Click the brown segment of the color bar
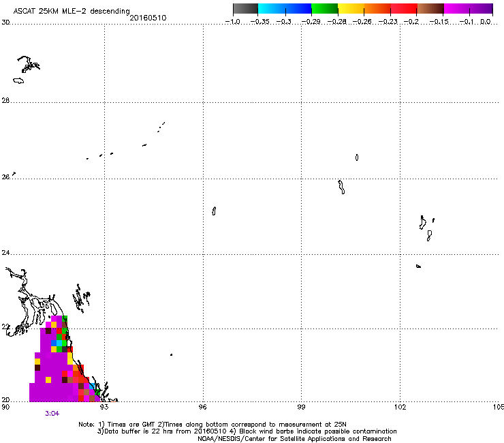Image resolution: width=504 pixels, height=443 pixels. (430, 9)
